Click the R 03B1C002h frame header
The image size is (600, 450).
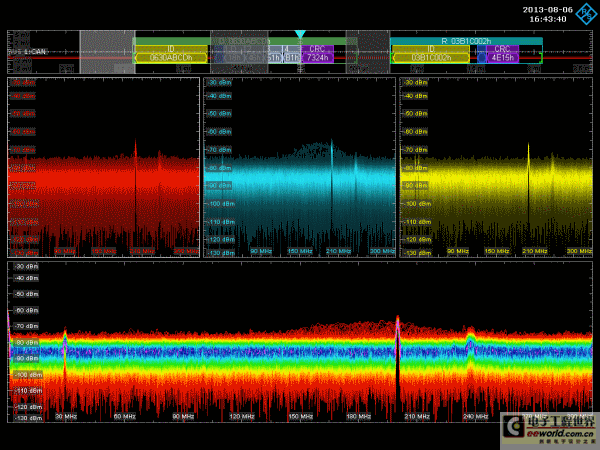466,41
